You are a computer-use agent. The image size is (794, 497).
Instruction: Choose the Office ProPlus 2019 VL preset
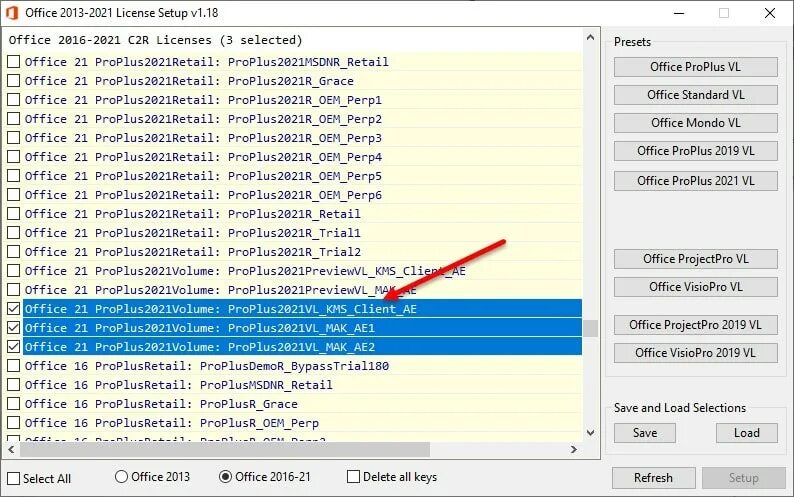696,150
